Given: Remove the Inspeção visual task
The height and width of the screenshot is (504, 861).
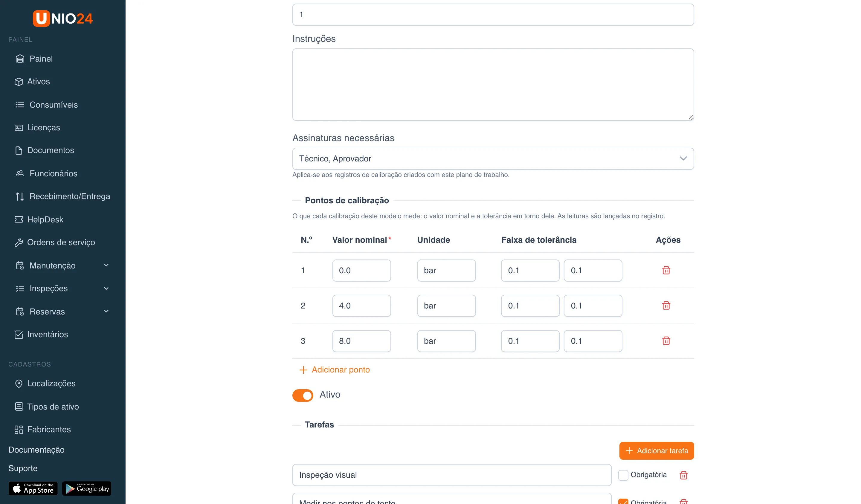Looking at the screenshot, I should point(683,475).
